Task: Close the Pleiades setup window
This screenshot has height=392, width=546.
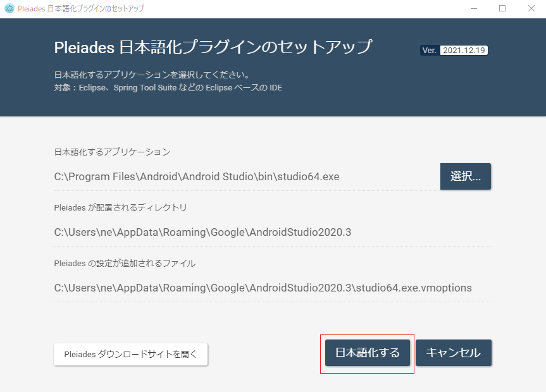Action: [x=531, y=8]
